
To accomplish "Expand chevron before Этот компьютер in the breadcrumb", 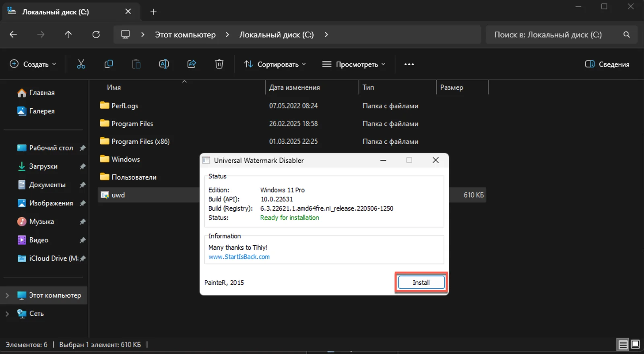I will pos(142,35).
